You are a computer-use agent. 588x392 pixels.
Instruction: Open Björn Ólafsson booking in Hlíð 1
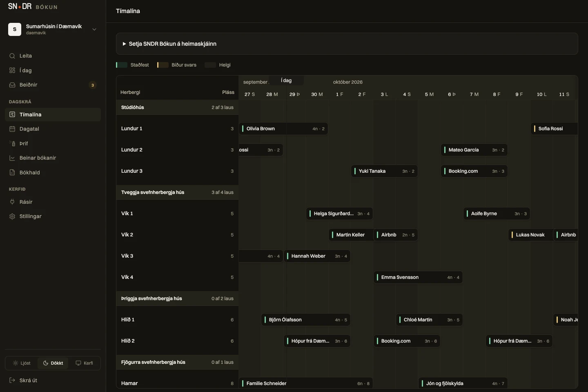point(306,320)
